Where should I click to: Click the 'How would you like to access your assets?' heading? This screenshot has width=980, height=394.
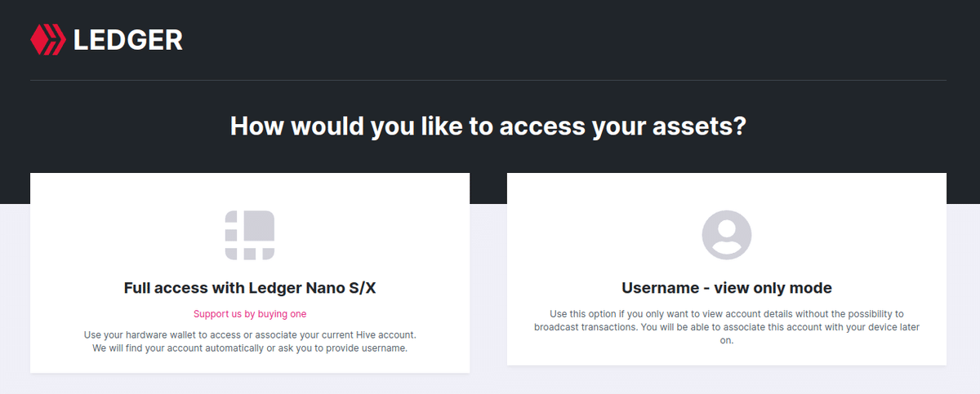point(488,127)
